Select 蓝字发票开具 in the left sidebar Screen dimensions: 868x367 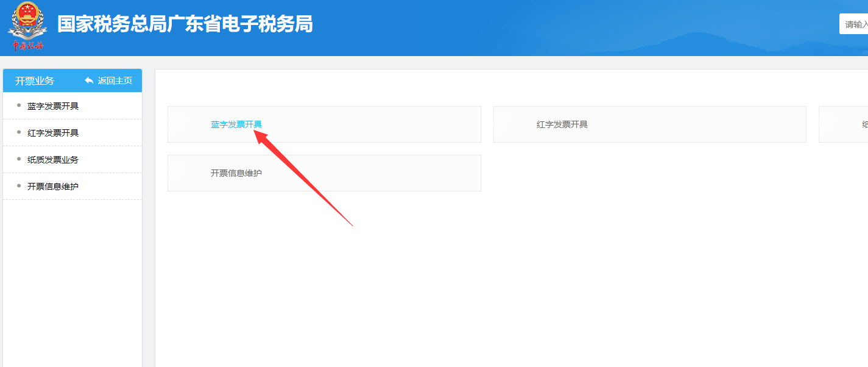tap(53, 106)
